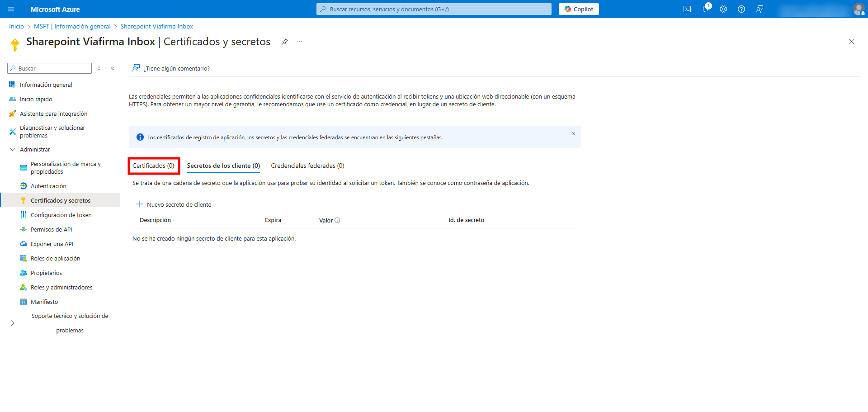Open Manifiesto in the sidebar

(44, 302)
